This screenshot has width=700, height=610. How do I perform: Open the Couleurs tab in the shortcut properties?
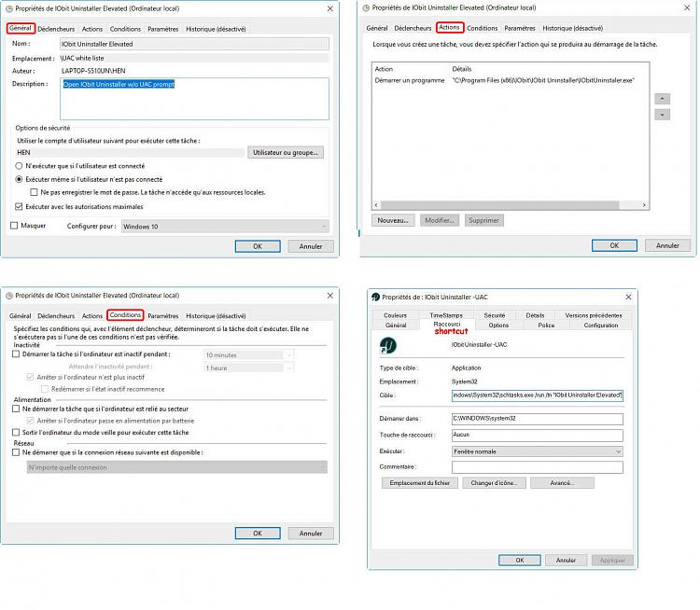(x=395, y=315)
